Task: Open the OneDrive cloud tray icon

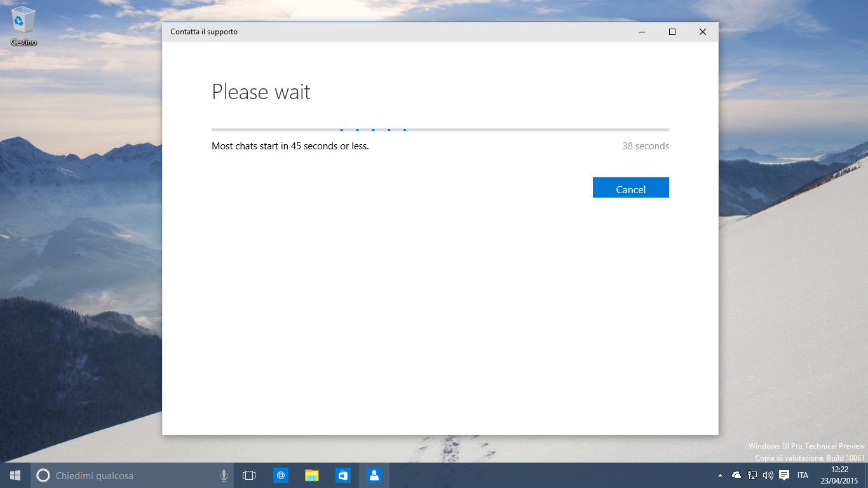Action: pos(736,475)
